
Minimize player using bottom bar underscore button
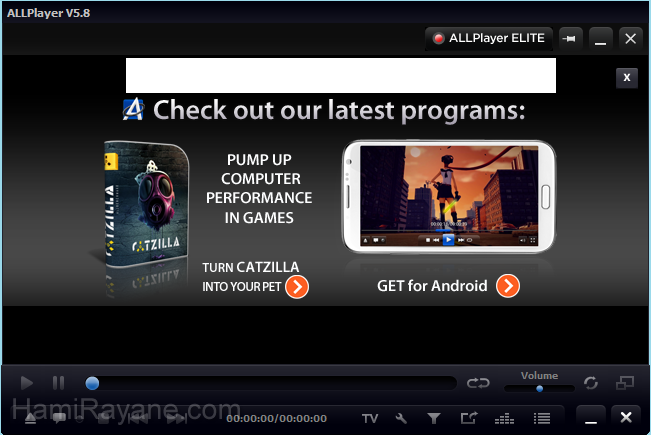coord(591,418)
